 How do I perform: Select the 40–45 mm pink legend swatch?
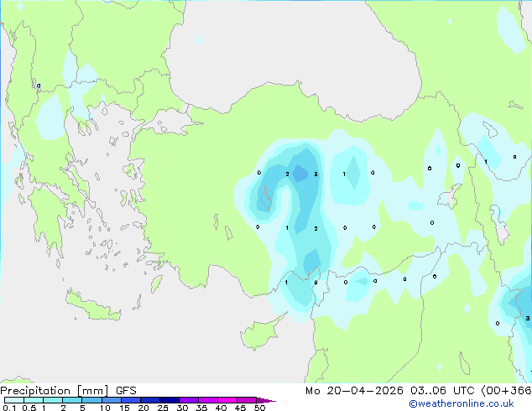pos(227,400)
